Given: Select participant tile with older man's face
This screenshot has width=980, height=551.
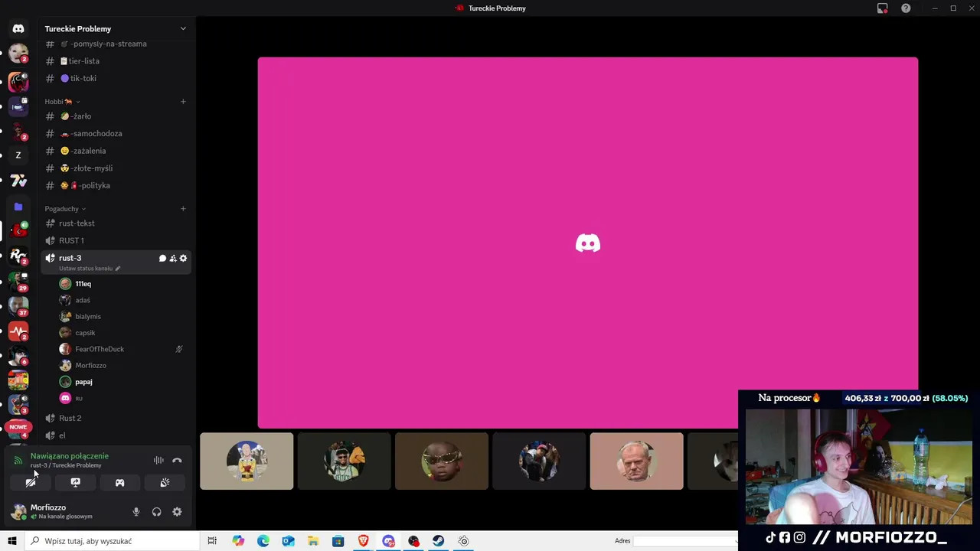Looking at the screenshot, I should (x=637, y=461).
